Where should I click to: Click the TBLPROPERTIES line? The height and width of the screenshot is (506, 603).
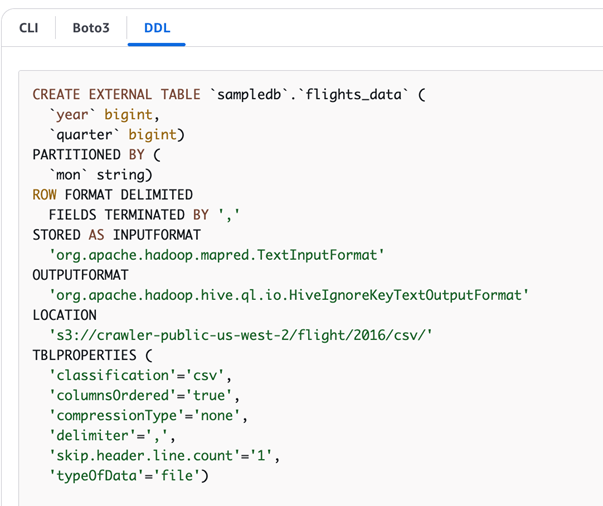(x=92, y=355)
